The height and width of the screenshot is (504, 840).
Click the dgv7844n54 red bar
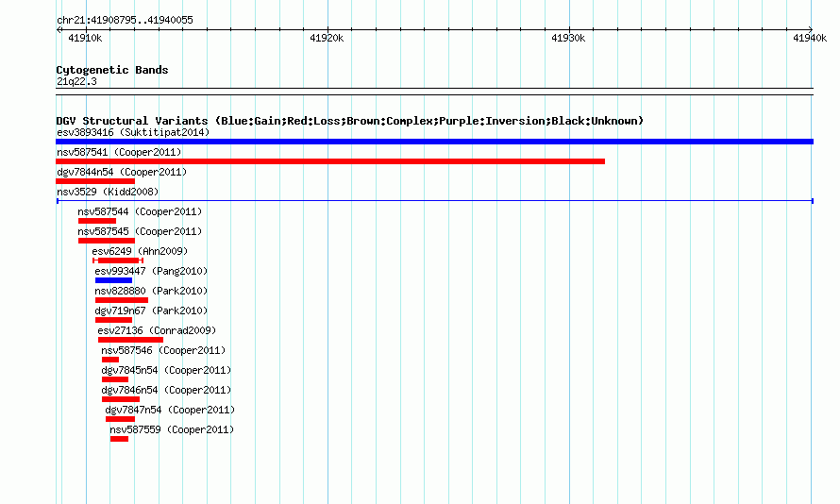95,181
